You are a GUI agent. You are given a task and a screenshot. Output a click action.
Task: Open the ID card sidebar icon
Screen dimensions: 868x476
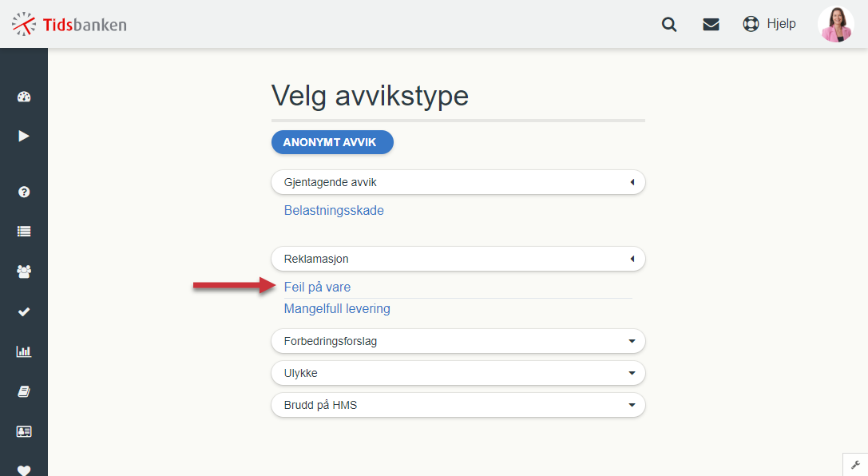click(x=24, y=431)
